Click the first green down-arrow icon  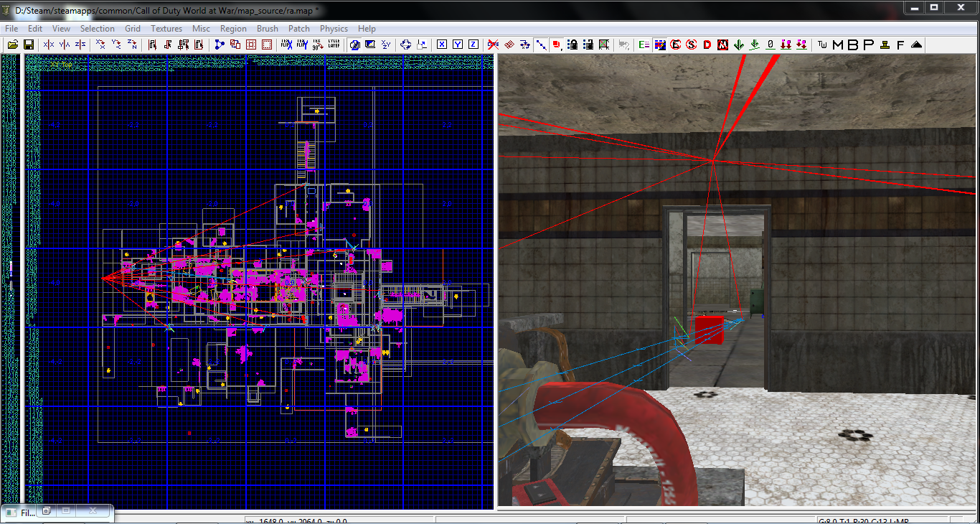click(739, 45)
